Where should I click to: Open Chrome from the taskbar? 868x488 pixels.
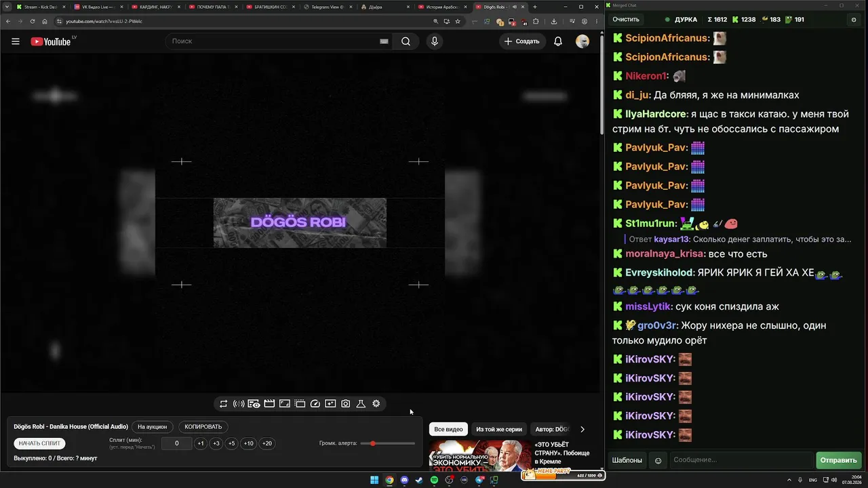coord(389,480)
